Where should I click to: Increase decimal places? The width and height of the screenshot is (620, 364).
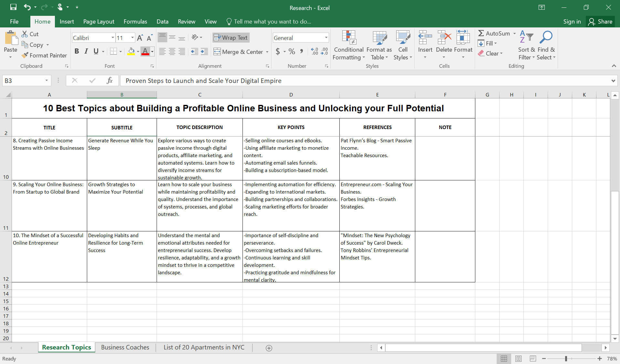(x=315, y=51)
